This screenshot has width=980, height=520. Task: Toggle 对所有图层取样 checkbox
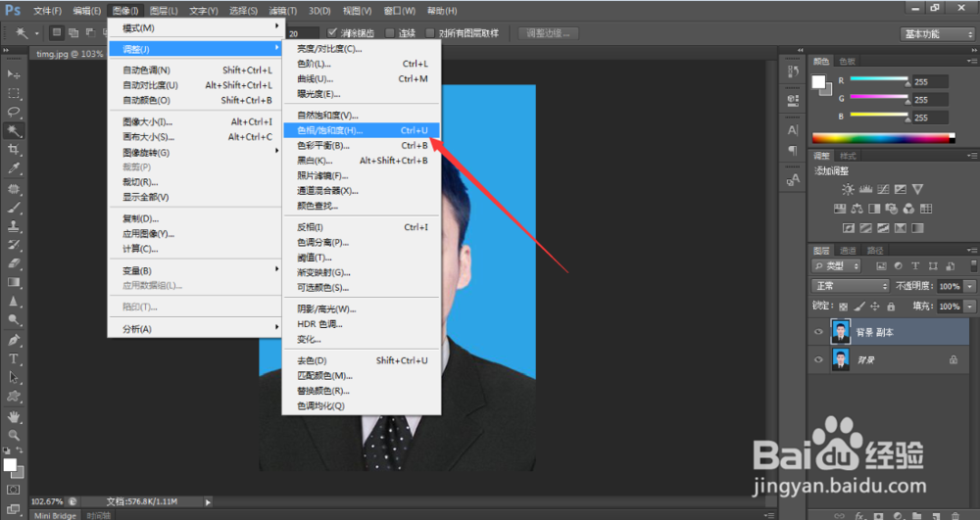tap(430, 32)
